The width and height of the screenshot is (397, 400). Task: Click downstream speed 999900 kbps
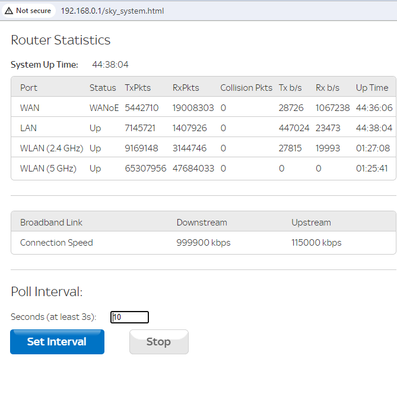pos(204,243)
